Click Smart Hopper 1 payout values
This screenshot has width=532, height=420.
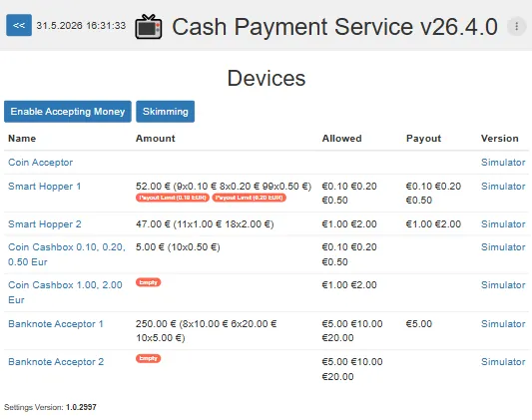tap(433, 194)
